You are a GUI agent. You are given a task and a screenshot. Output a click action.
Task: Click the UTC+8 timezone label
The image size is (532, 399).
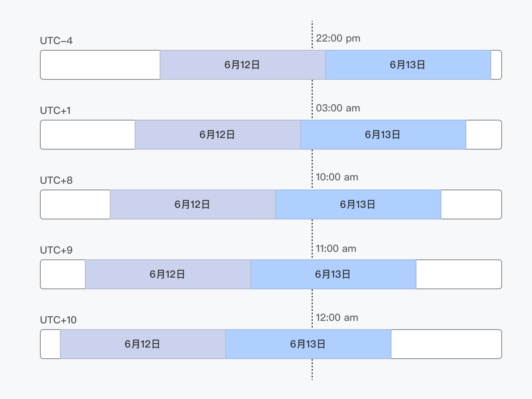click(56, 180)
